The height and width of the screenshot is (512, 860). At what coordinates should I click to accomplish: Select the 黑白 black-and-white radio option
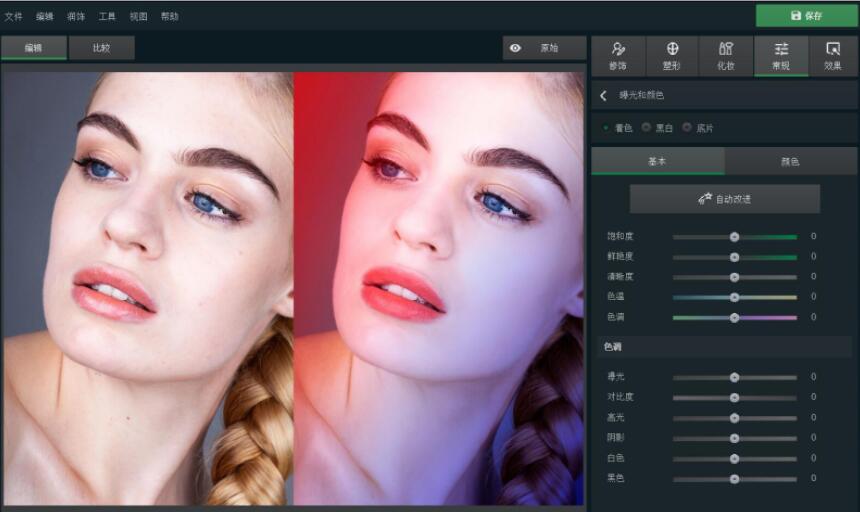[646, 128]
